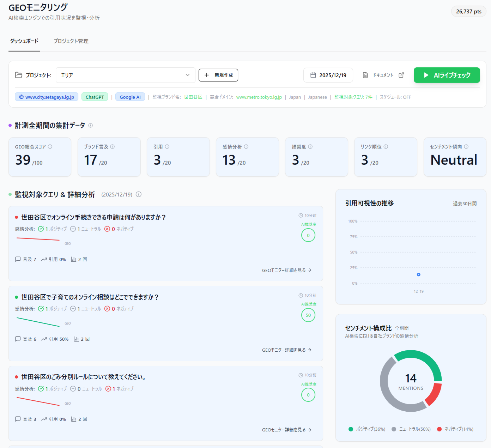
Task: Open GEOモニター詳細を見る for オンライン手続き query
Action: click(287, 270)
